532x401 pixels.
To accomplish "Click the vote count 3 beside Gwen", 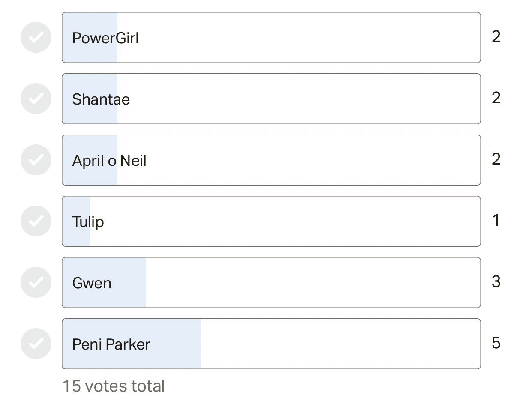I will click(496, 282).
